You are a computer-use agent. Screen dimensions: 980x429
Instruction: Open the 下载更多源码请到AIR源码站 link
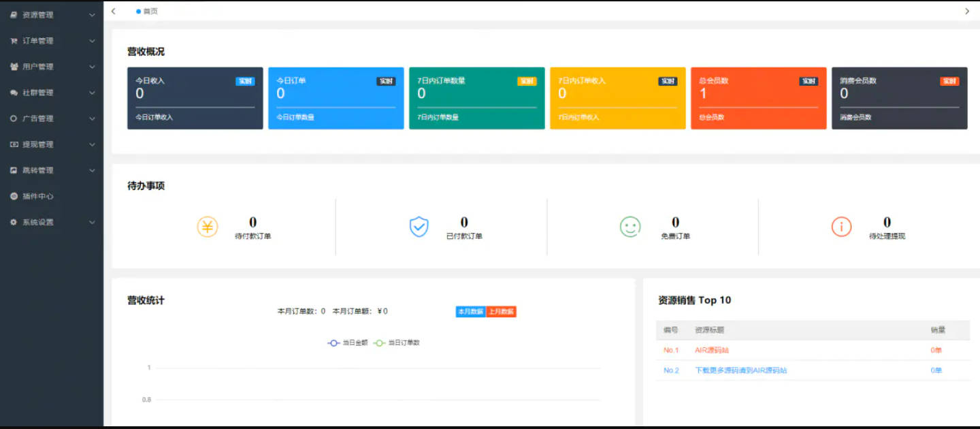[741, 370]
